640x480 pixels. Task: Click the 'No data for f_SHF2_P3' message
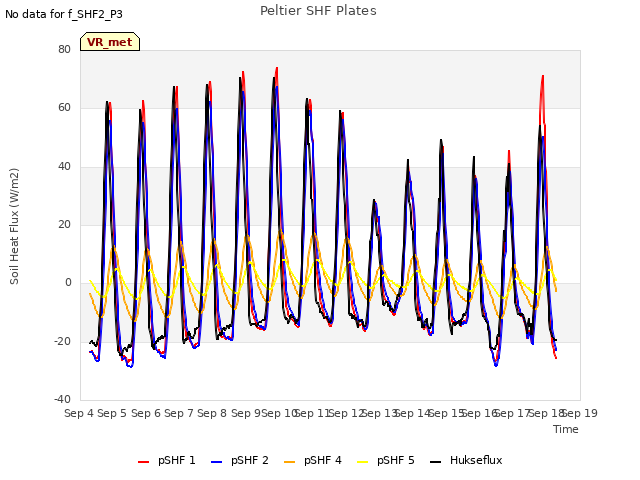64,14
